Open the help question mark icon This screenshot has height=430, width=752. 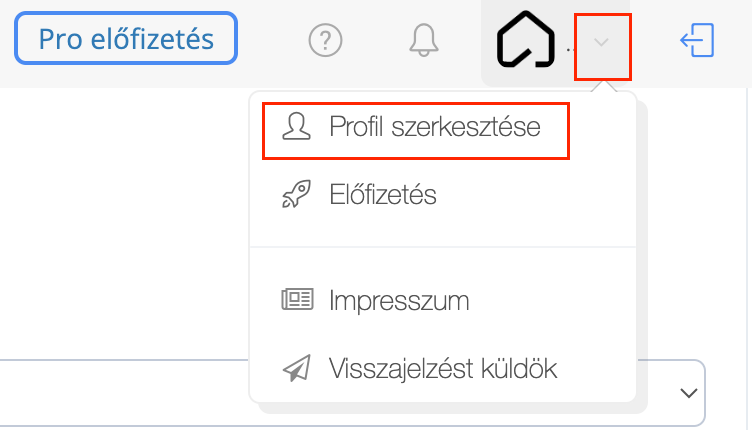tap(325, 40)
